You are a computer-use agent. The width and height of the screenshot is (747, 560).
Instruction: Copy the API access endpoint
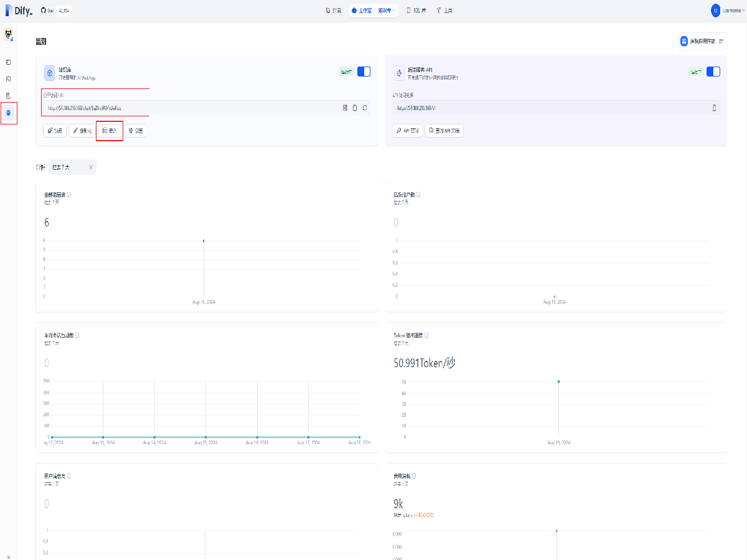pos(714,108)
